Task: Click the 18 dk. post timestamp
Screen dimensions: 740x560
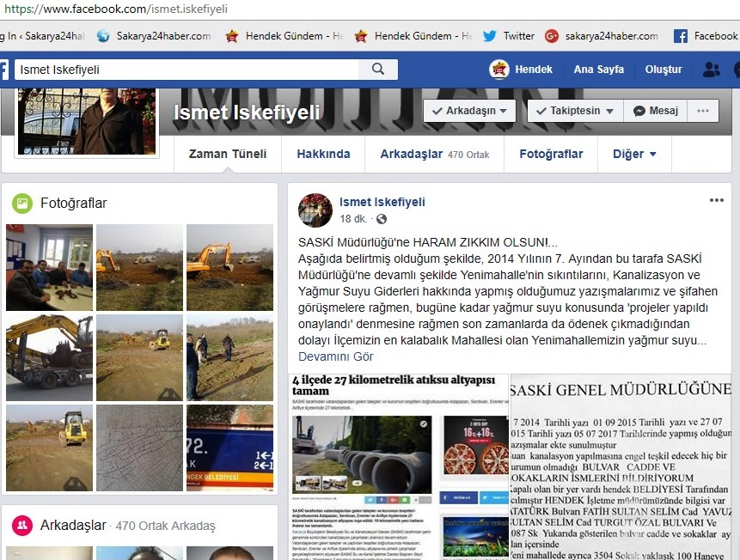Action: [353, 219]
